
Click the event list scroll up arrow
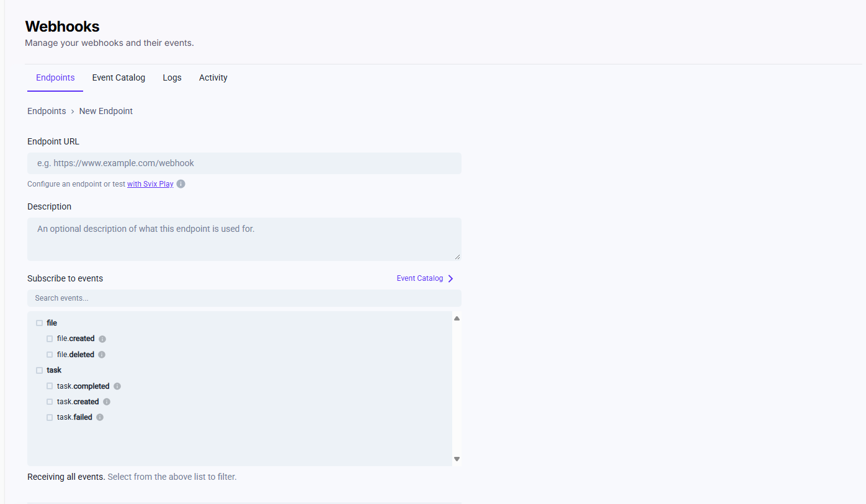pyautogui.click(x=457, y=318)
